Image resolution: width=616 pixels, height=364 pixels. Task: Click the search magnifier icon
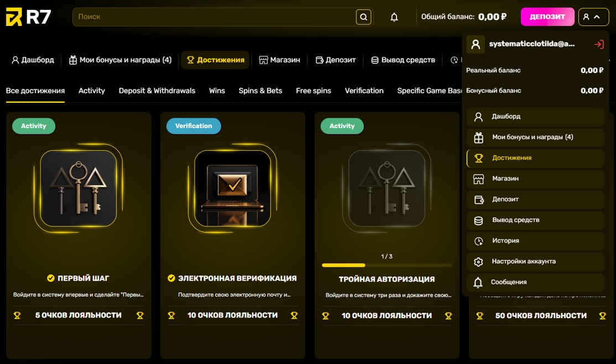363,17
